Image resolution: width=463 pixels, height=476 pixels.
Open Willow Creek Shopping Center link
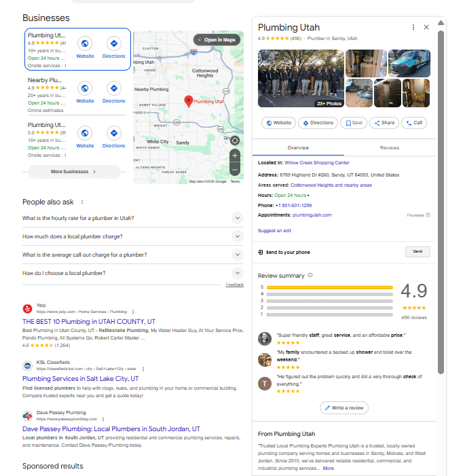(317, 163)
